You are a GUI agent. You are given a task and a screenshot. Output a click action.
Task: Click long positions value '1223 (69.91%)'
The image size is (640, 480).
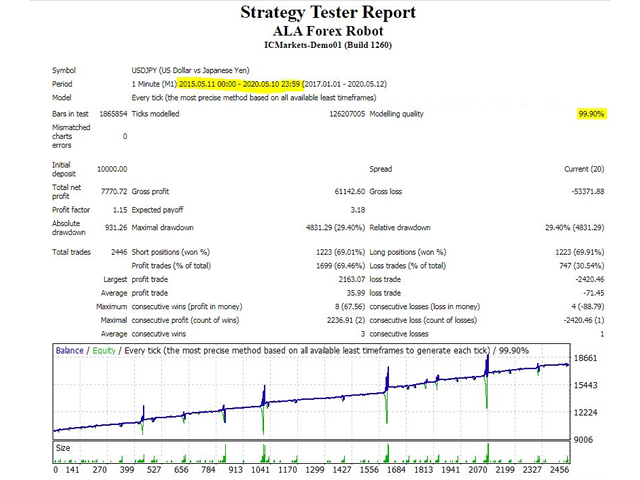tap(580, 252)
